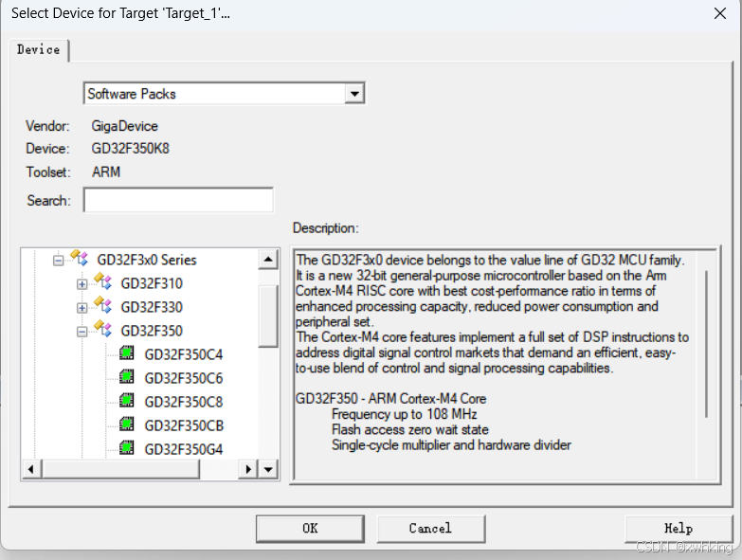The height and width of the screenshot is (560, 742).
Task: Collapse the GD32F3x0 Series tree node
Action: [58, 261]
